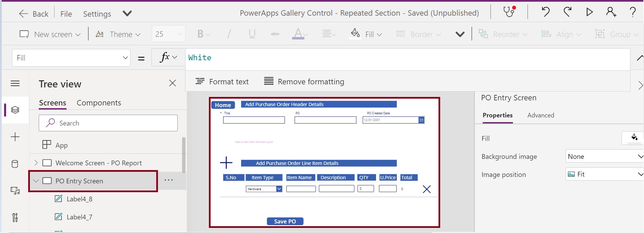Image resolution: width=644 pixels, height=233 pixels.
Task: Click Format text
Action: [x=222, y=82]
